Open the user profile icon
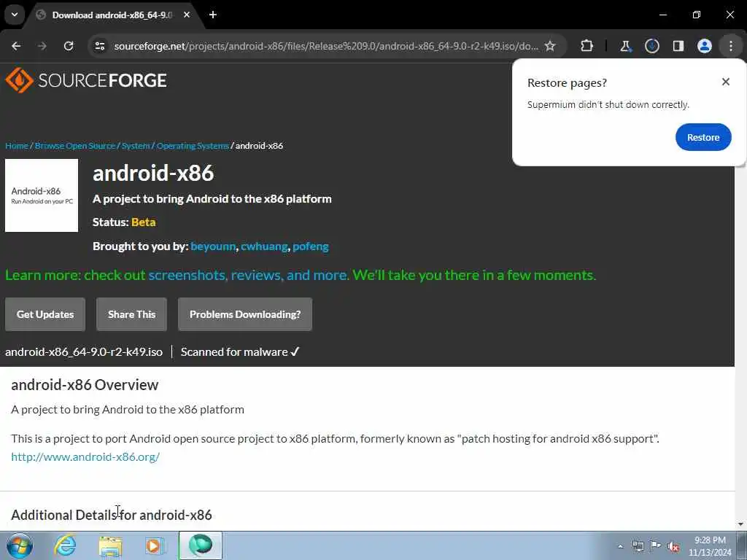 (x=704, y=46)
